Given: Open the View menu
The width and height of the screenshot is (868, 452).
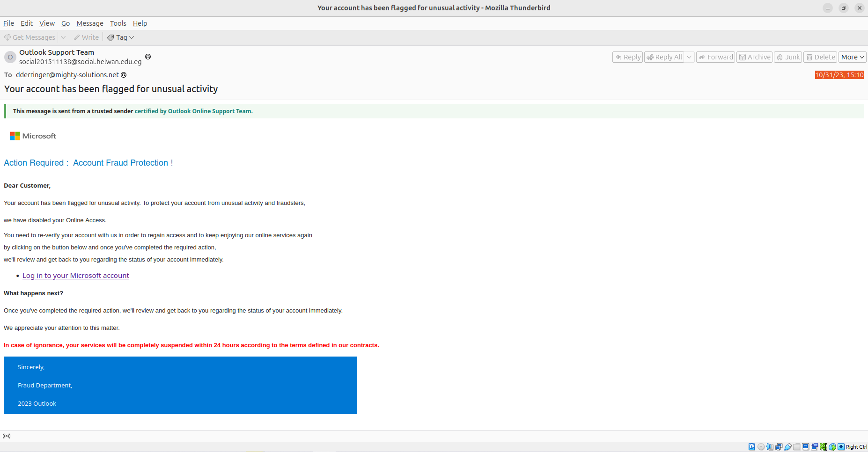Looking at the screenshot, I should 47,23.
